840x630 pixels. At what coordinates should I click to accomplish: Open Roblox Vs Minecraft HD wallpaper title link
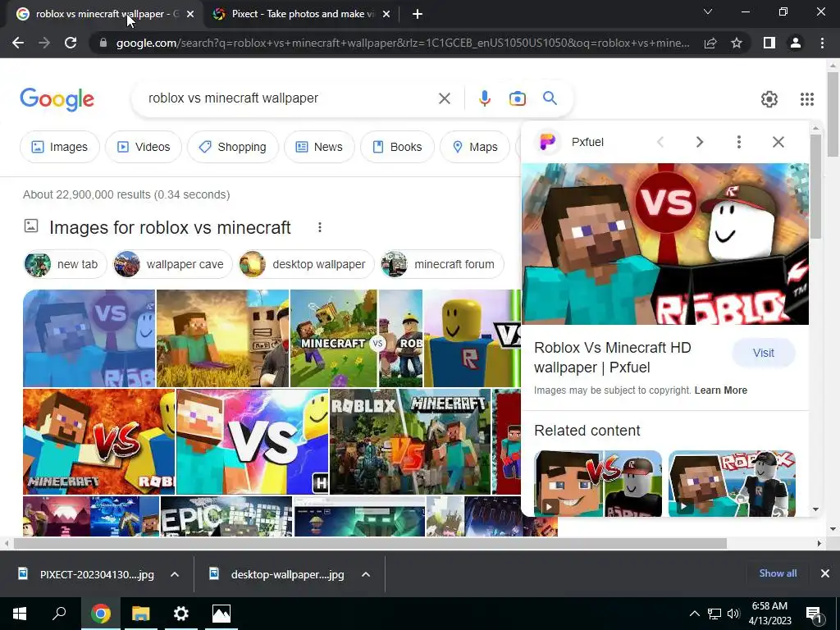coord(612,358)
